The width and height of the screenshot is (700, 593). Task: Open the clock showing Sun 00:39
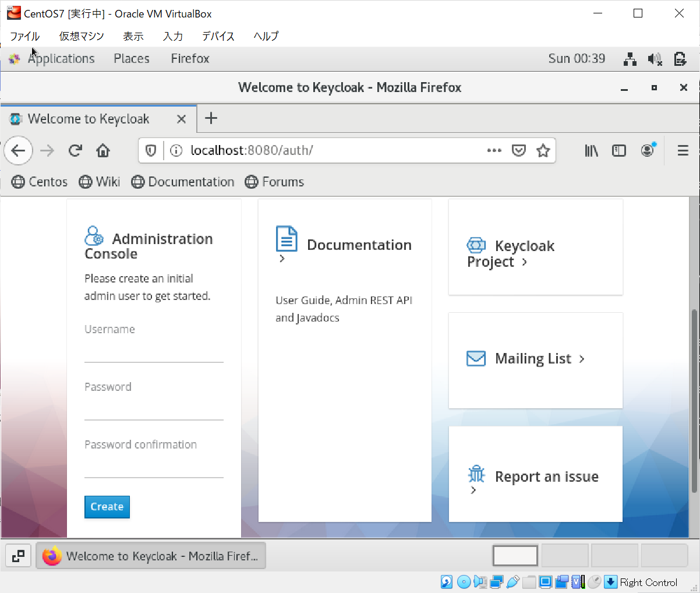click(x=577, y=59)
